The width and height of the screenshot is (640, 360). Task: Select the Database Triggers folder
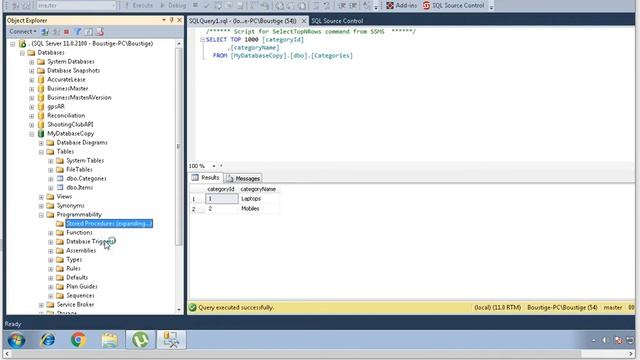coord(91,241)
